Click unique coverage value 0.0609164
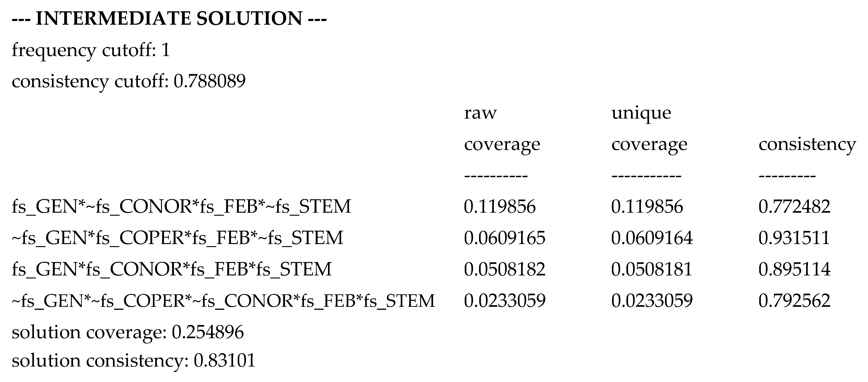The image size is (868, 382). coord(652,238)
